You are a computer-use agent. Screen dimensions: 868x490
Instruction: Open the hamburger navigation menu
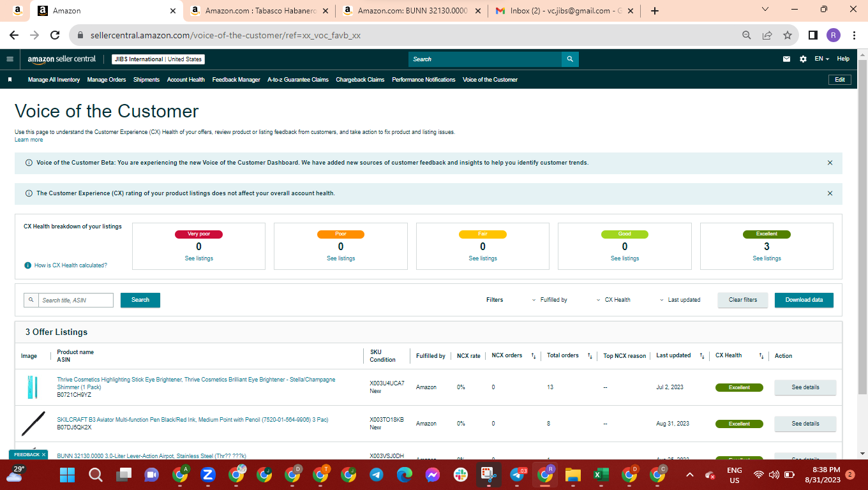(x=10, y=59)
